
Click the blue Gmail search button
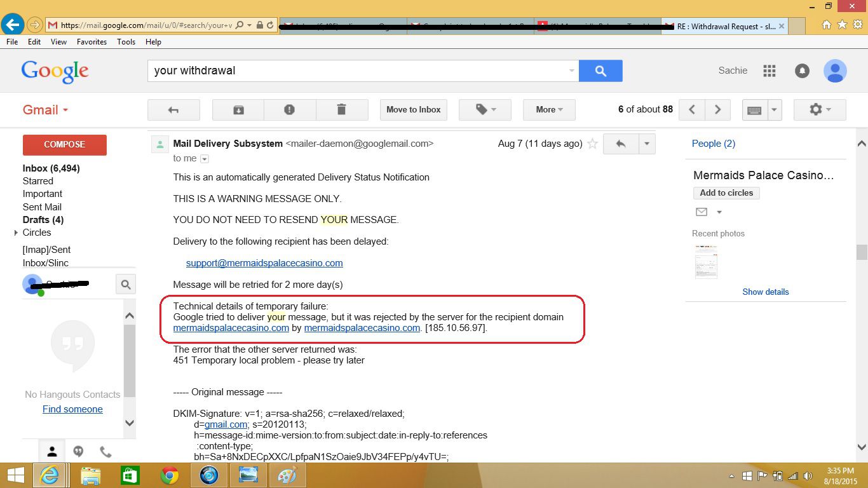coord(600,71)
